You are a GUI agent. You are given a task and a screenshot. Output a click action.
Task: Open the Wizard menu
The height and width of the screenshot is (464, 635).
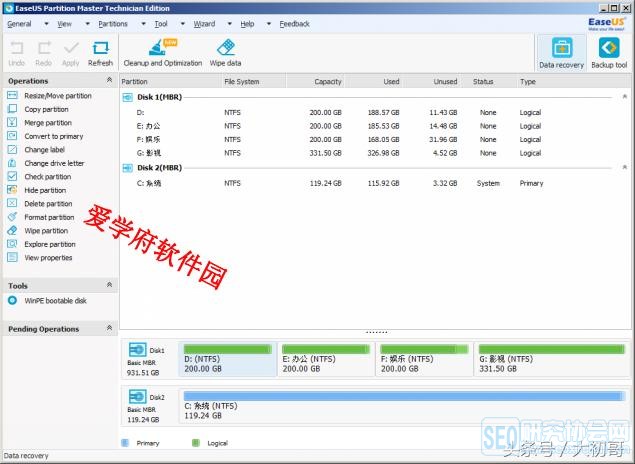[x=204, y=24]
